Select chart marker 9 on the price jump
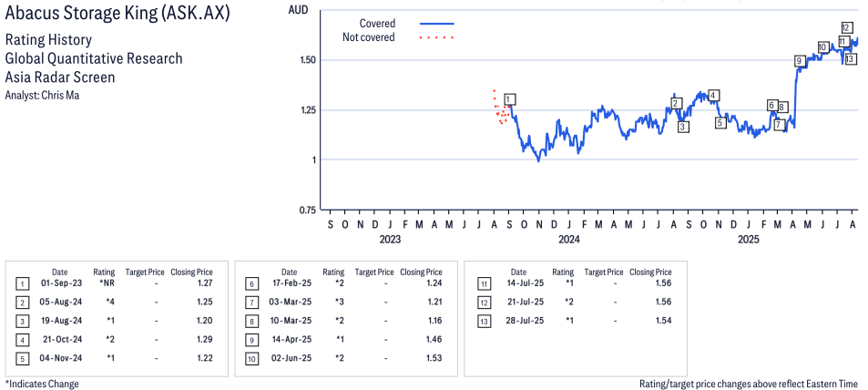Viewport: 868px width, 390px height. [x=799, y=61]
